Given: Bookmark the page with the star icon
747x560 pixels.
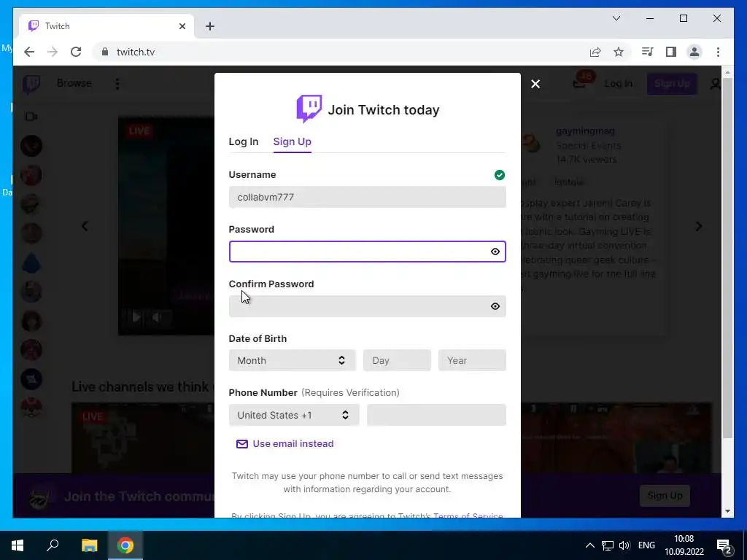Looking at the screenshot, I should pyautogui.click(x=619, y=52).
